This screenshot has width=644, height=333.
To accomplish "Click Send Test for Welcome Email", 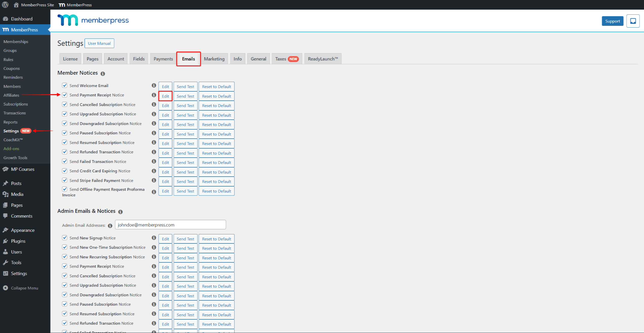I will [185, 87].
